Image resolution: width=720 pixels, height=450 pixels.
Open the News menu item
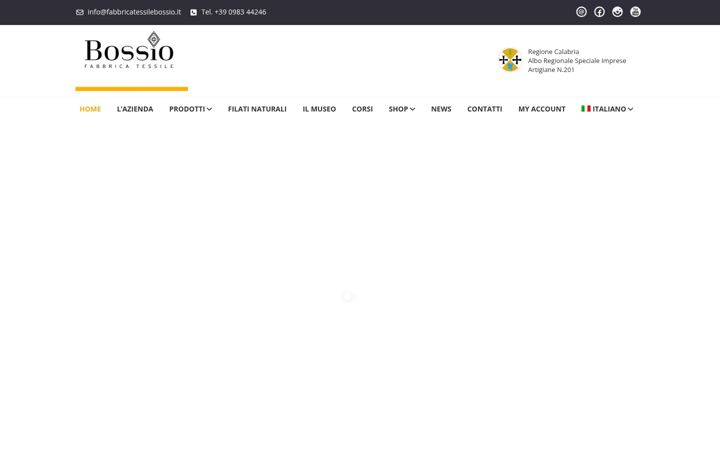tap(441, 109)
